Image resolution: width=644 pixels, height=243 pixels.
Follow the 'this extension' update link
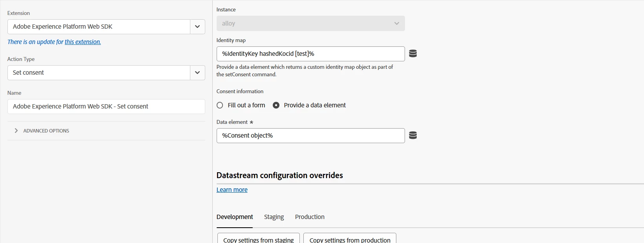[83, 42]
